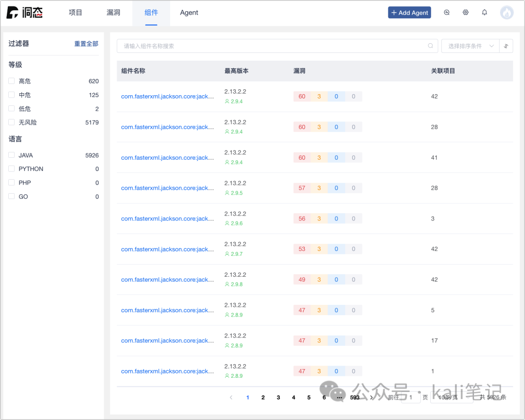Toggle the sort order arrows icon
525x420 pixels.
click(x=506, y=46)
